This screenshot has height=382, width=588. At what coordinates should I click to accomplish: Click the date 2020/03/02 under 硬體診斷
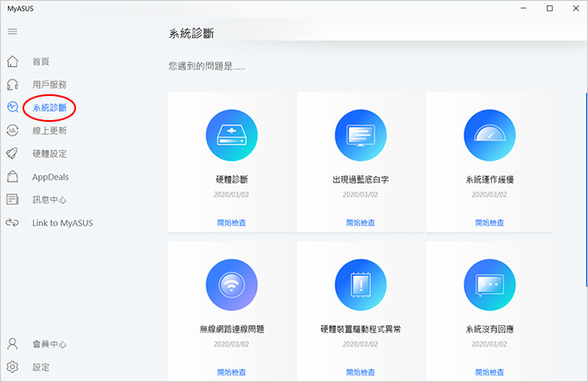(232, 194)
